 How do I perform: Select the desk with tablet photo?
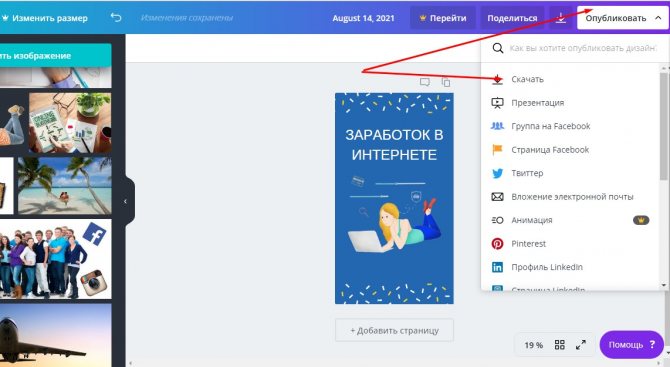pyautogui.click(x=70, y=123)
